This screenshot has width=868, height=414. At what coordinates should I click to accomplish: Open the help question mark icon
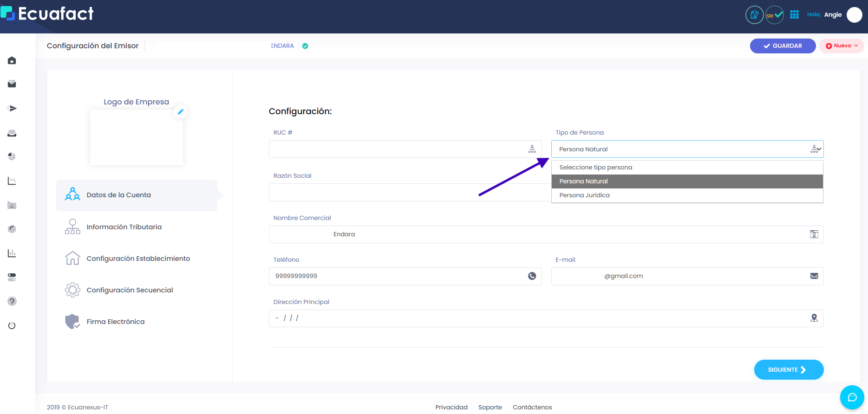[12, 301]
